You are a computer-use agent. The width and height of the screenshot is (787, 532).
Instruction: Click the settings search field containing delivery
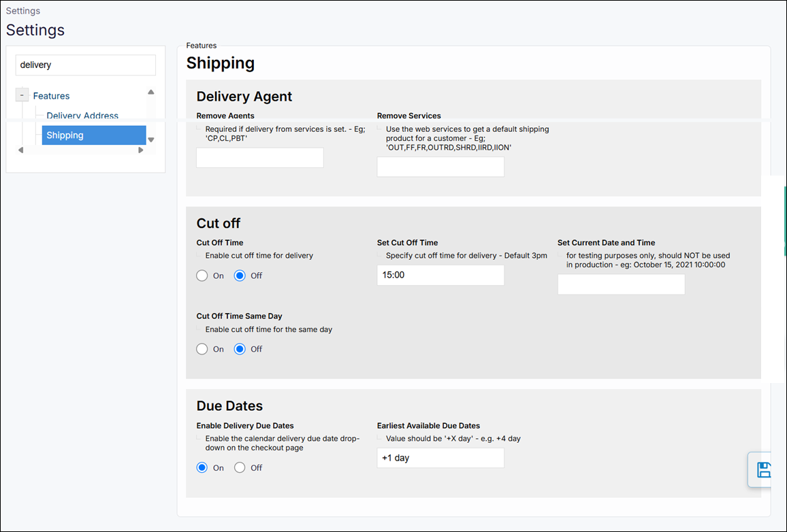click(x=86, y=65)
